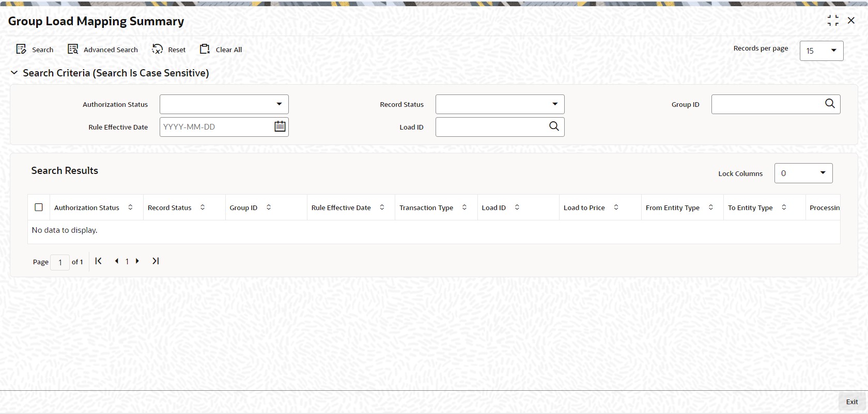Screen dimensions: 868x414
Task: Collapse the Search Criteria section
Action: (14, 73)
